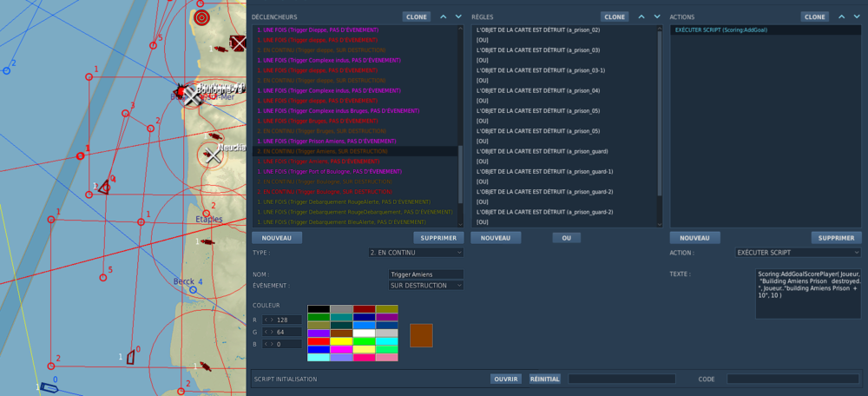Increase the B color value
Screen dimensions: 868x396
pos(272,344)
